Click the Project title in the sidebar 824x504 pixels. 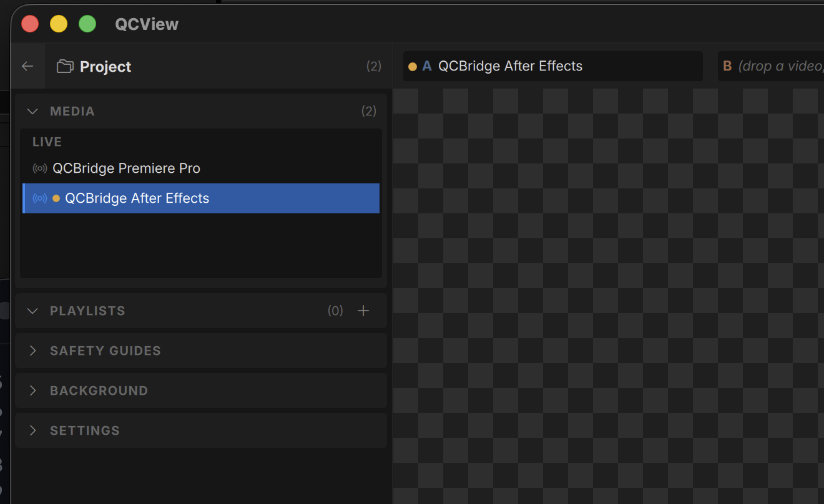tap(105, 67)
